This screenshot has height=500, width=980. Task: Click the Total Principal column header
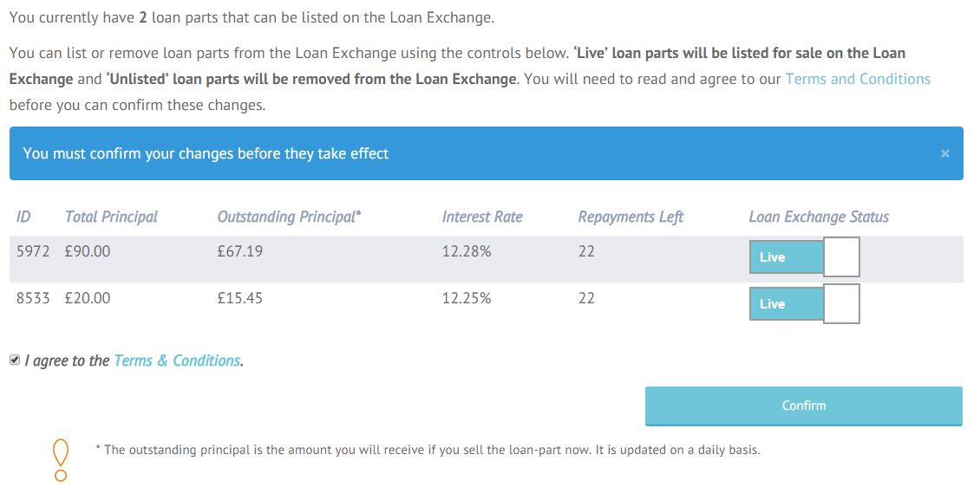[x=111, y=217]
